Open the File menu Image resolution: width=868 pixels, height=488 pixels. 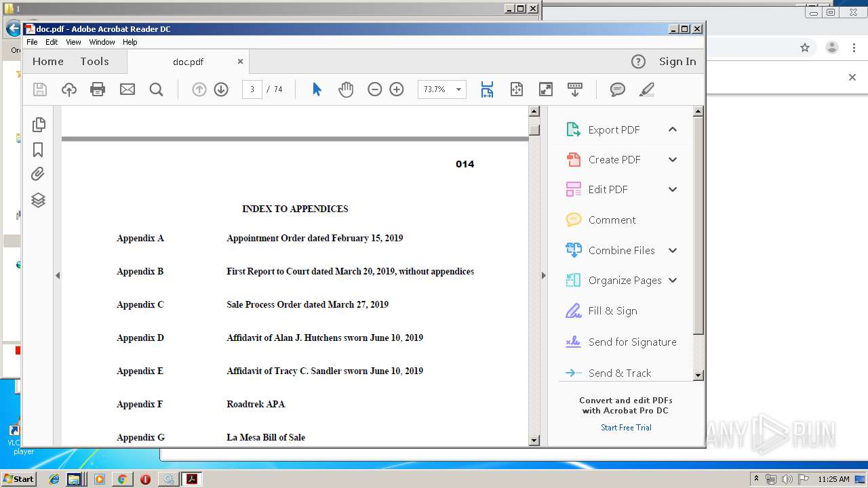pyautogui.click(x=32, y=42)
